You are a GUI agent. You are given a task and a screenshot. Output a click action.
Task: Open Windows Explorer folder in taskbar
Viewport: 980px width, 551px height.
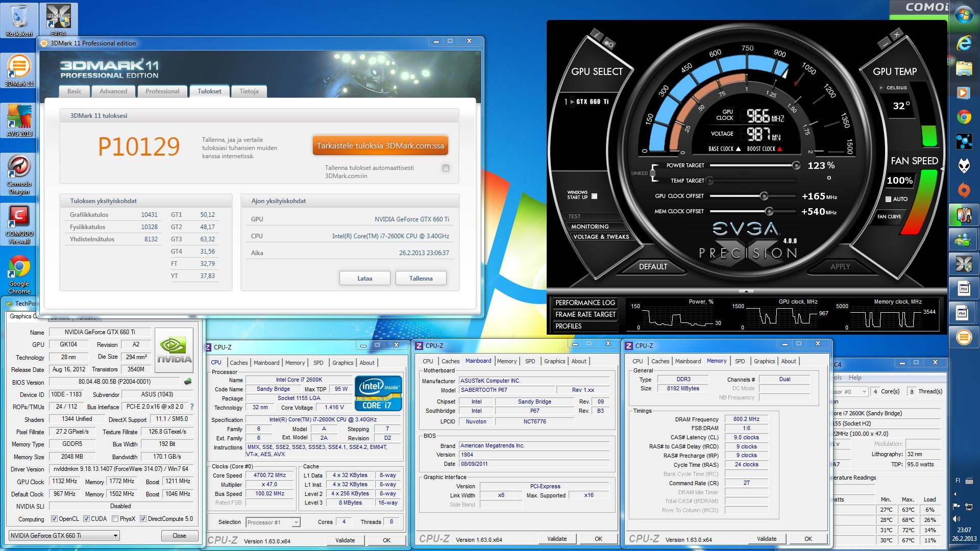coord(964,68)
